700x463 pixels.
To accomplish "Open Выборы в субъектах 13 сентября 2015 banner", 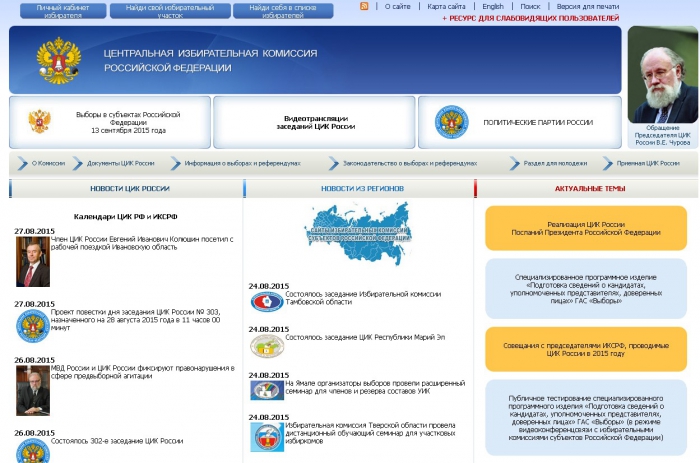I will tap(110, 122).
